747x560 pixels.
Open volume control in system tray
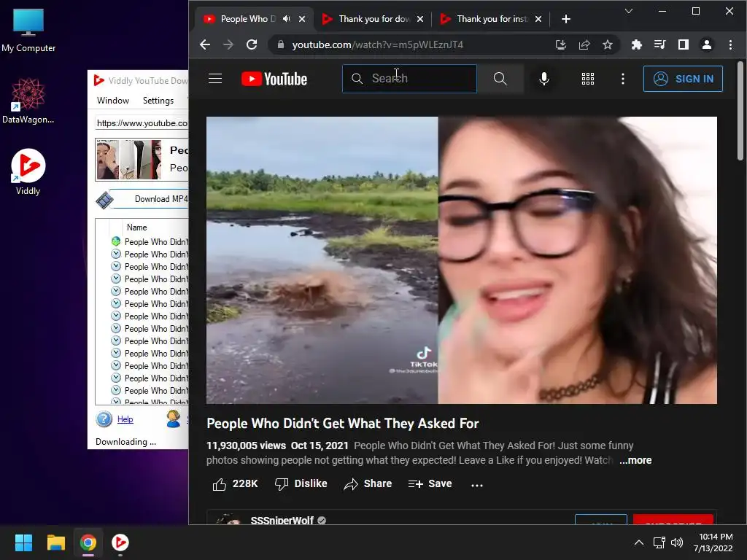676,542
